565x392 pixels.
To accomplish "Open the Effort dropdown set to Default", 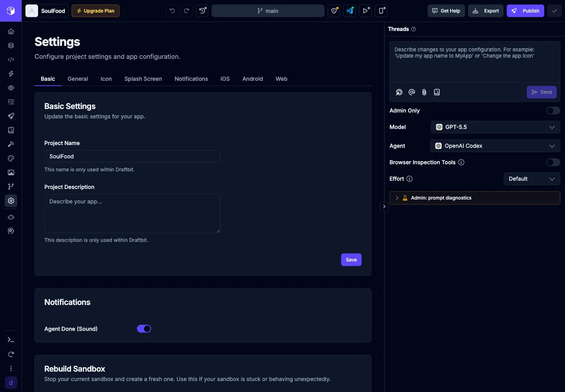I will point(532,179).
